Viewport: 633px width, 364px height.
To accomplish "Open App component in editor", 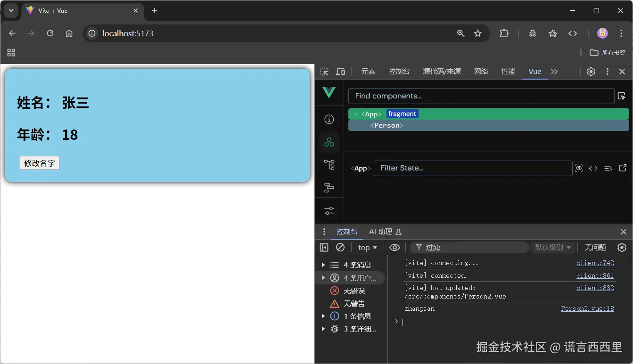I will (x=623, y=168).
